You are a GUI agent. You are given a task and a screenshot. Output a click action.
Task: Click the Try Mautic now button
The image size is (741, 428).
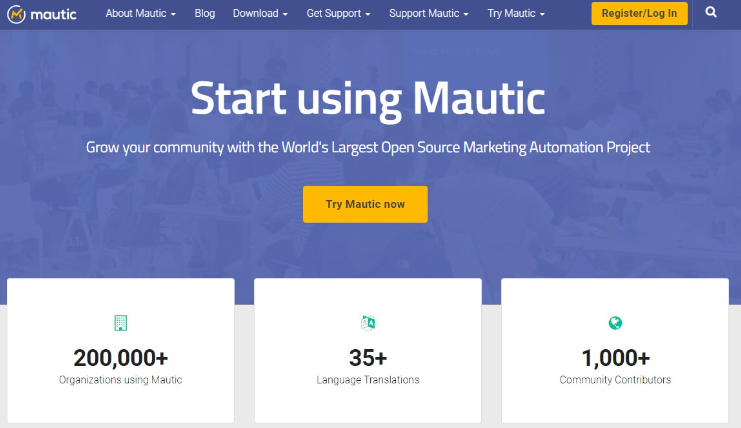(365, 204)
